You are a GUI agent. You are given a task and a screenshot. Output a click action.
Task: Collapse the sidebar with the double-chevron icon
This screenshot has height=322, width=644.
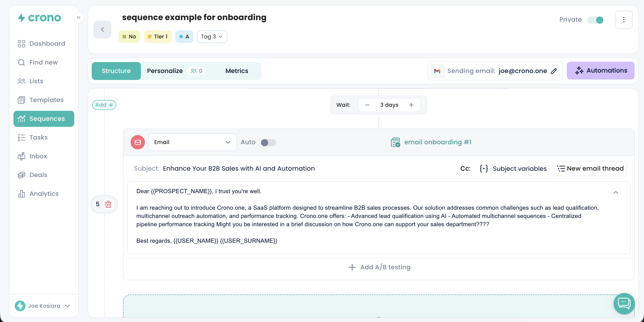(78, 17)
